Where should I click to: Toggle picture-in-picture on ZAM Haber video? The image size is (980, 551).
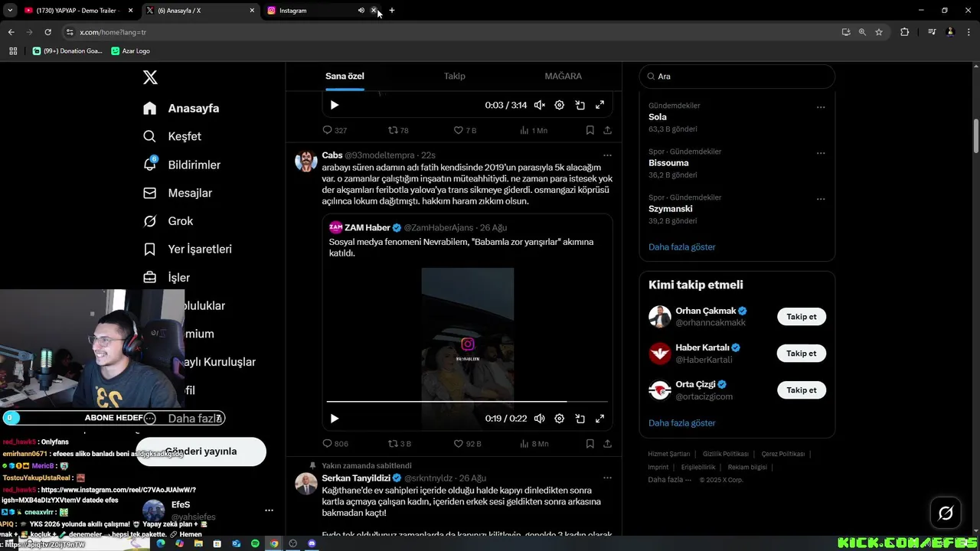580,419
